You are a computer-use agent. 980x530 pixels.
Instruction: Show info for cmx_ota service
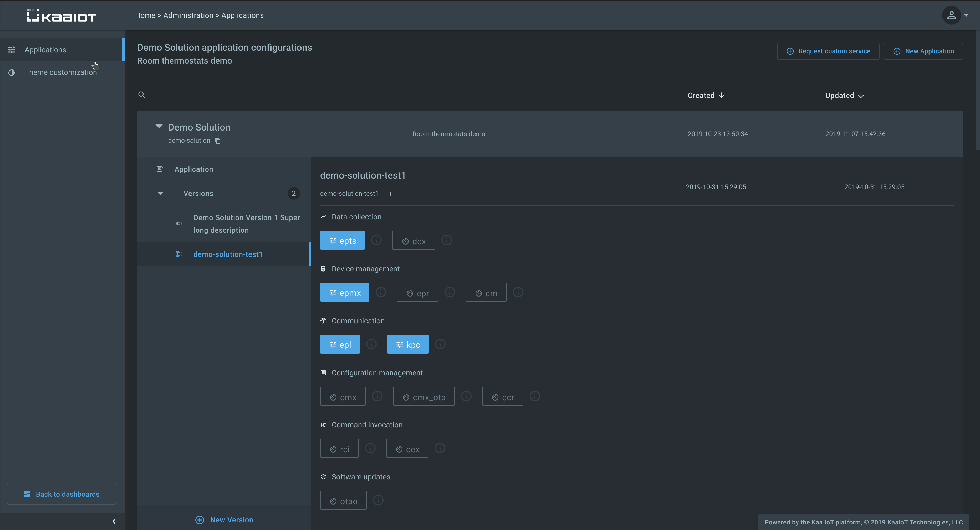(x=466, y=396)
